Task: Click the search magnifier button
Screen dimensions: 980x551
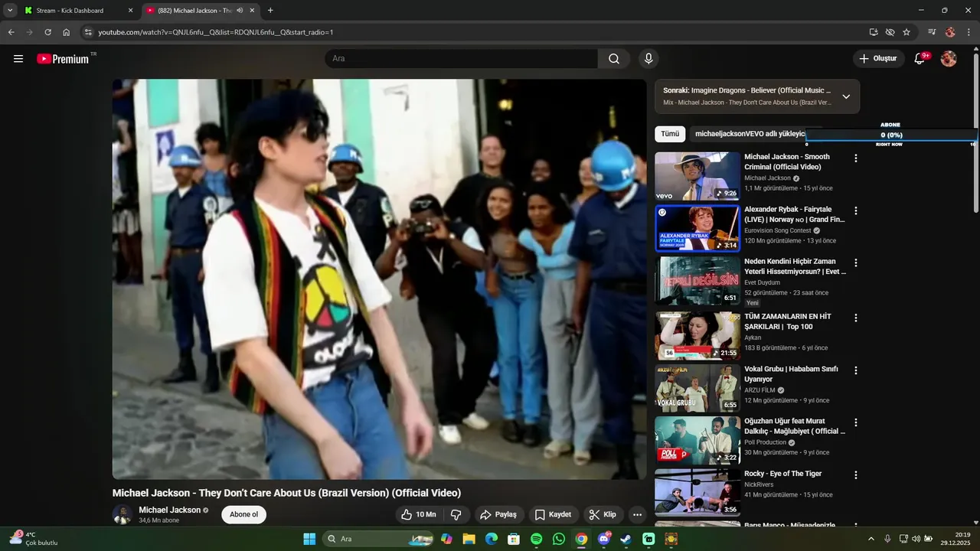Action: click(614, 59)
